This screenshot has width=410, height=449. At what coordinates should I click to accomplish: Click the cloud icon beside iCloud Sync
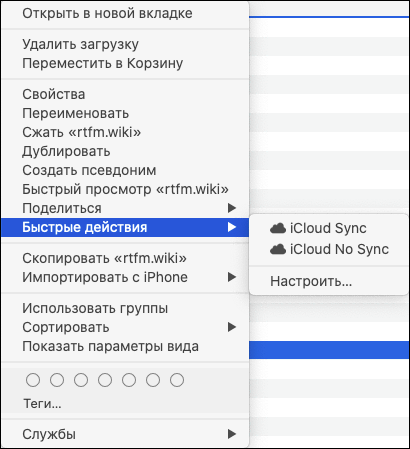(278, 228)
